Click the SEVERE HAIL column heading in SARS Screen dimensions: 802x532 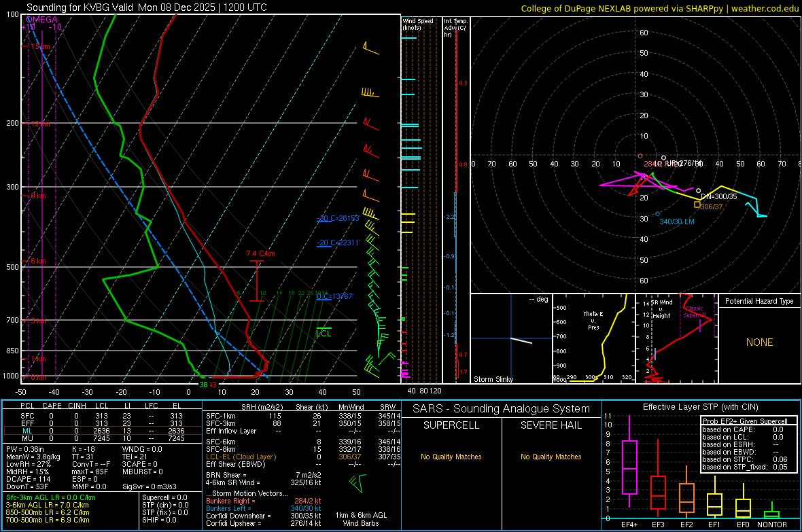[551, 425]
